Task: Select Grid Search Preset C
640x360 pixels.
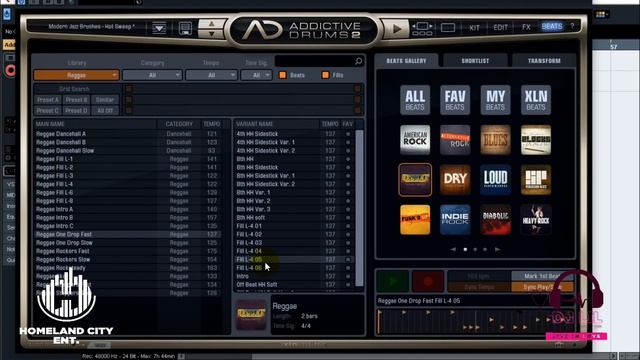Action: pos(48,111)
